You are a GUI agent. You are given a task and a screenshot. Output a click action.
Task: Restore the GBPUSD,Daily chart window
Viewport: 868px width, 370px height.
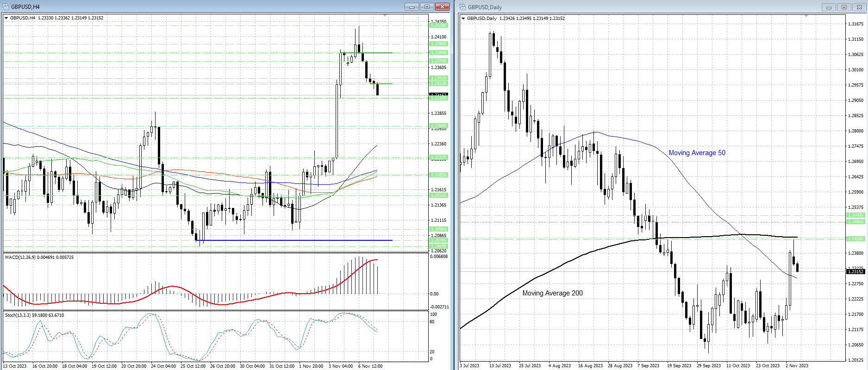tap(844, 7)
